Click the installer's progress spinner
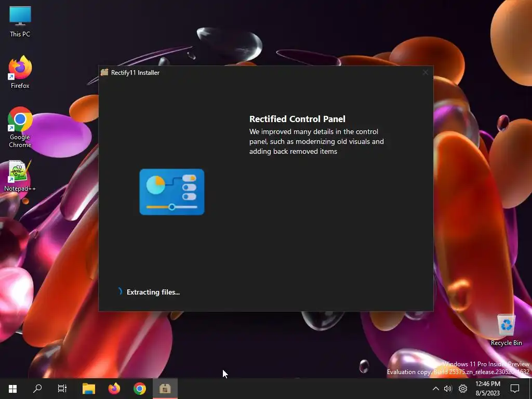 click(x=120, y=291)
